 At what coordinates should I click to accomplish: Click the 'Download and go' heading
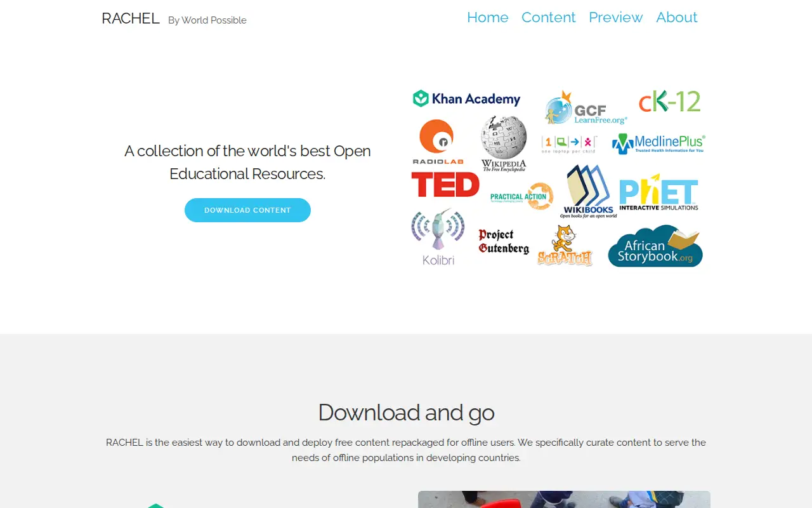pyautogui.click(x=406, y=413)
